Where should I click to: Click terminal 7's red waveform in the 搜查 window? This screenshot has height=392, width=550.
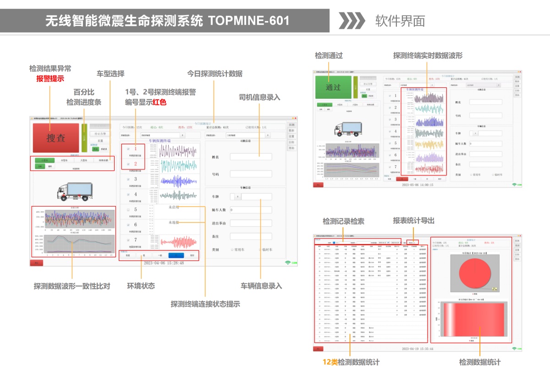pos(179,242)
